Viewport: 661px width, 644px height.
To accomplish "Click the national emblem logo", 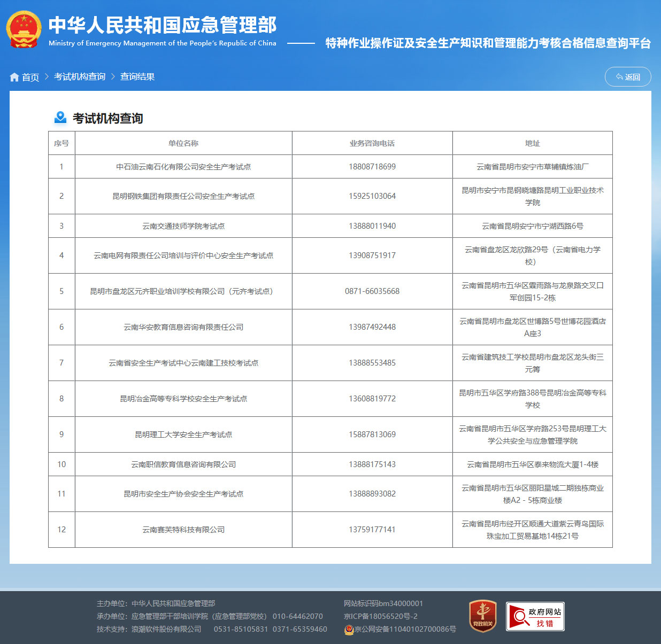I will [24, 30].
